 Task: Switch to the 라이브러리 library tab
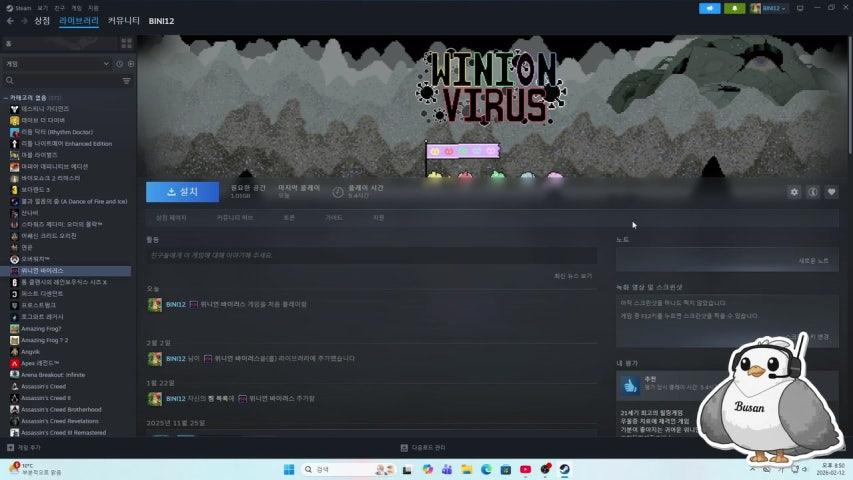(x=79, y=21)
